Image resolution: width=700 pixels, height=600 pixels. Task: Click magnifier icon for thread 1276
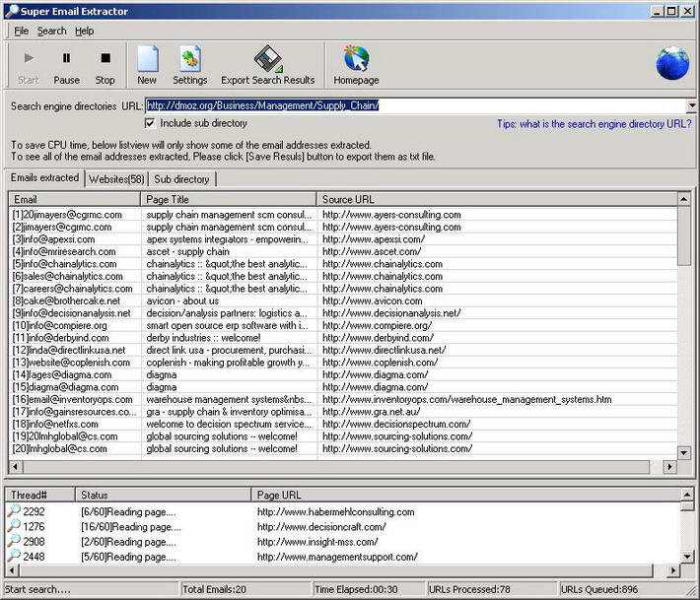(14, 526)
